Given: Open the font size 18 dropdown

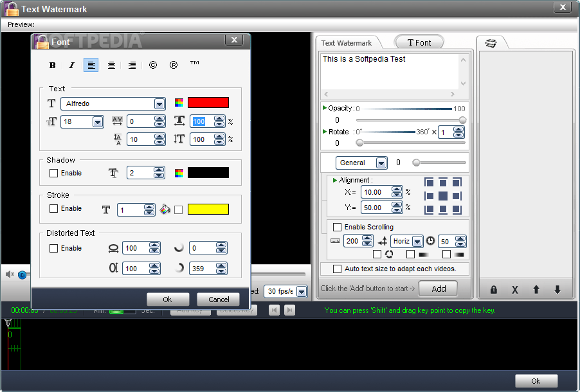Looking at the screenshot, I should pos(98,121).
